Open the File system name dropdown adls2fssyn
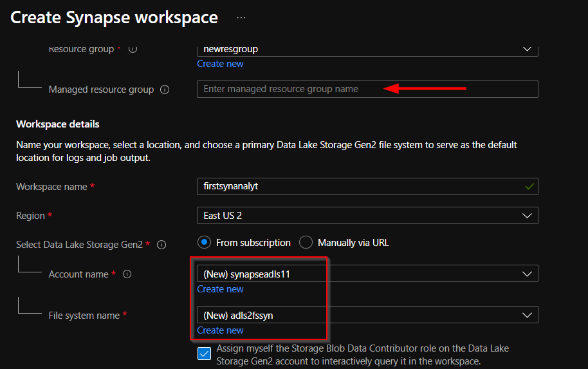The height and width of the screenshot is (369, 588). coord(367,315)
